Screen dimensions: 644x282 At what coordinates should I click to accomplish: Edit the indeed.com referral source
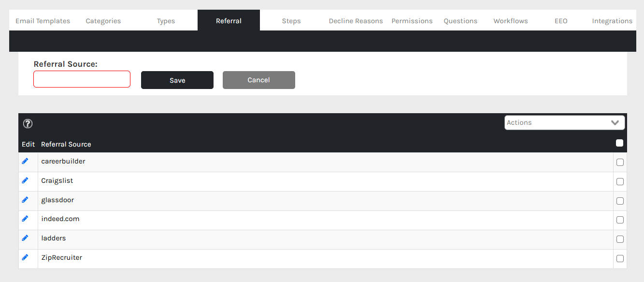click(x=25, y=219)
